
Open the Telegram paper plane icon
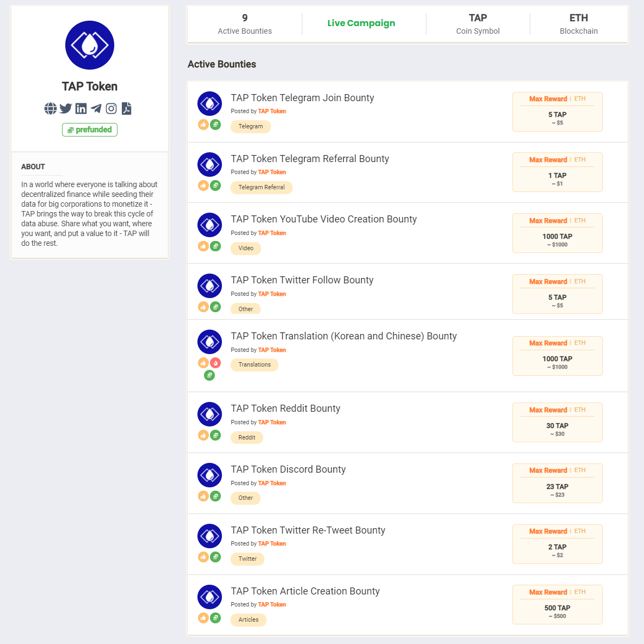pos(96,108)
